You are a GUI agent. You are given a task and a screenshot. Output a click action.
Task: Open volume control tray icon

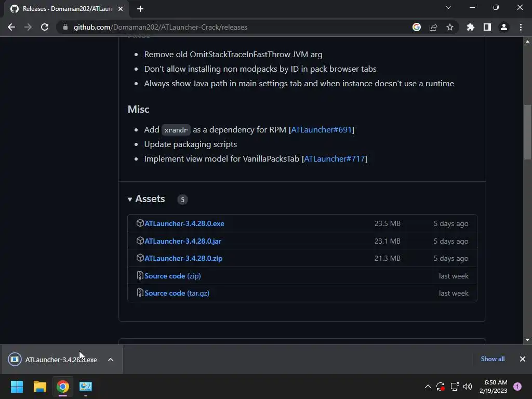(x=468, y=387)
